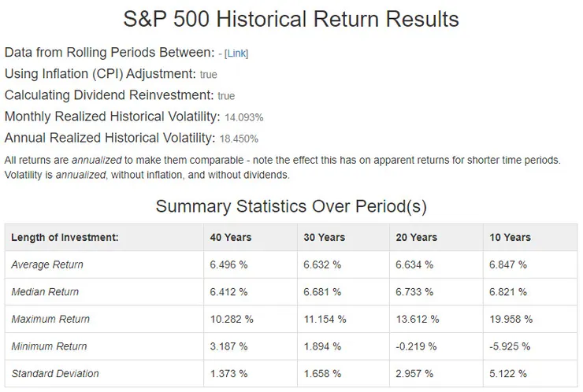The width and height of the screenshot is (583, 392).
Task: Select the 10 Years column header
Action: coord(511,238)
